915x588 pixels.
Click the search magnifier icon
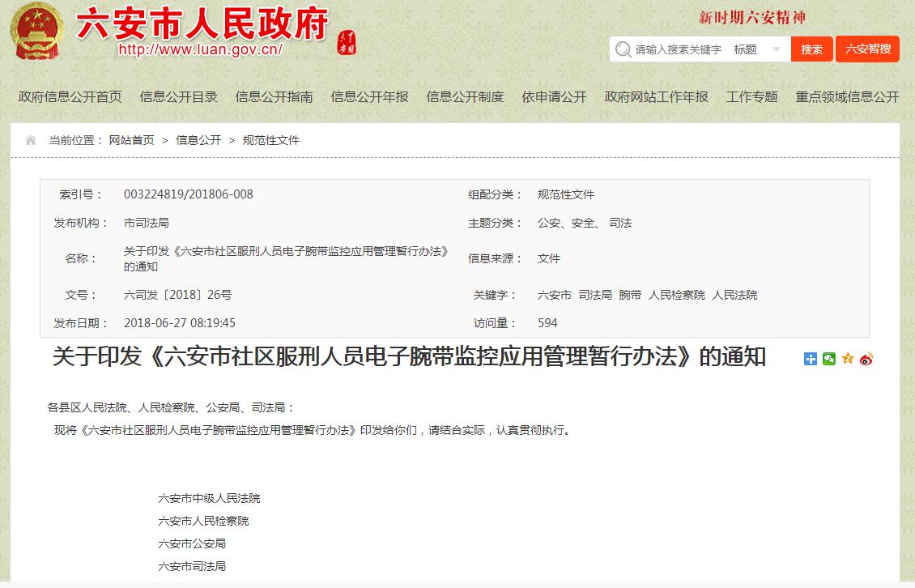pyautogui.click(x=623, y=49)
